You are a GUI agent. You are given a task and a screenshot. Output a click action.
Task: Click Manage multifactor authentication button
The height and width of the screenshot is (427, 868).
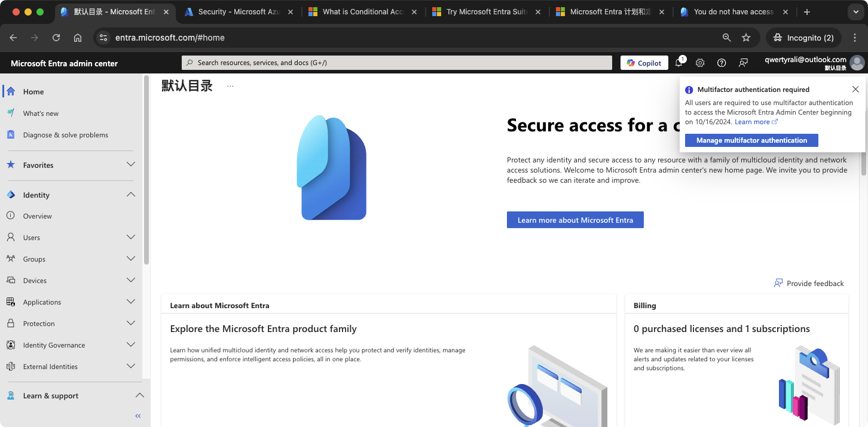[x=751, y=140]
